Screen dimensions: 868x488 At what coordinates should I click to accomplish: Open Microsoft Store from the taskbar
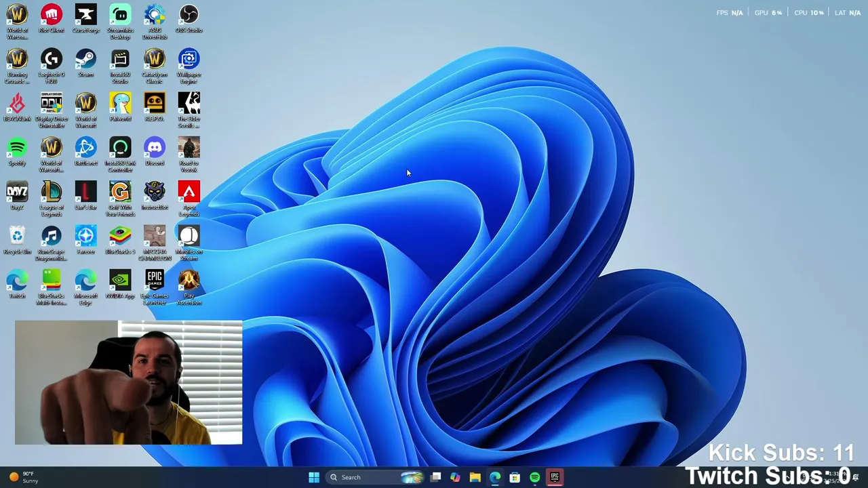tap(515, 477)
